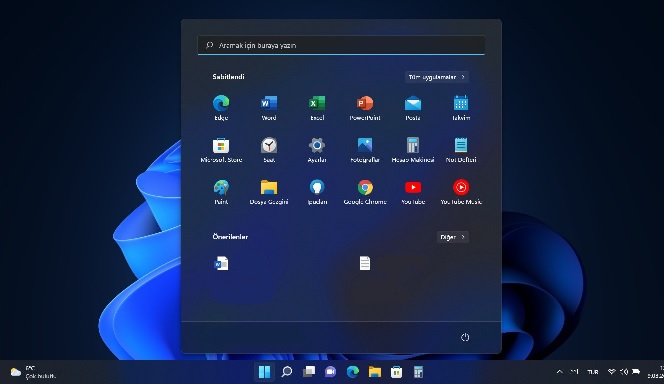Open Microsoft Store from pinned apps
This screenshot has height=384, width=664.
pos(221,149)
